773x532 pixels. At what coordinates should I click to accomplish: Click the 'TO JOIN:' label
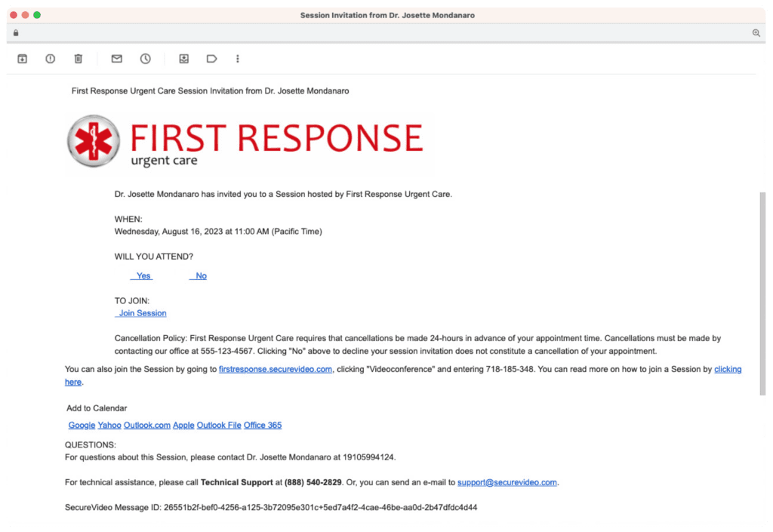point(131,301)
